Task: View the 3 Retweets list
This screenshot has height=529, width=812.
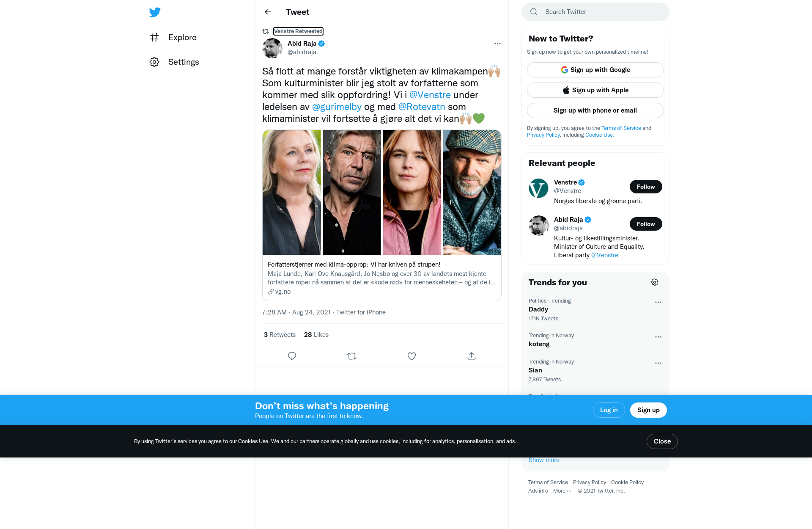Action: tap(280, 335)
